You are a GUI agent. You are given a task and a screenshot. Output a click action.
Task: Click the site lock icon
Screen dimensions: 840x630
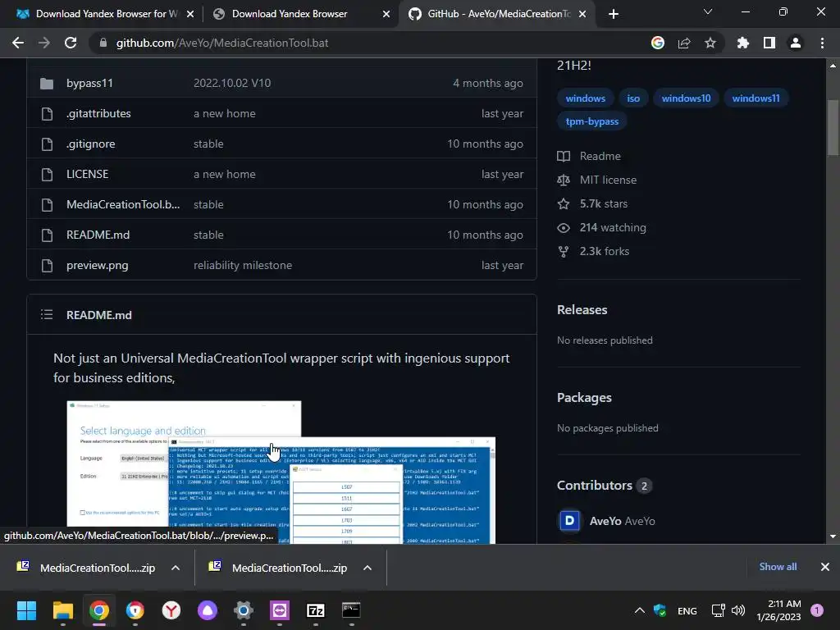pyautogui.click(x=103, y=43)
